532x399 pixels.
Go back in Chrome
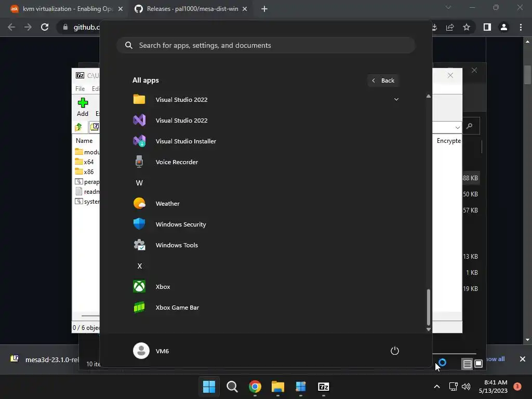pos(11,27)
